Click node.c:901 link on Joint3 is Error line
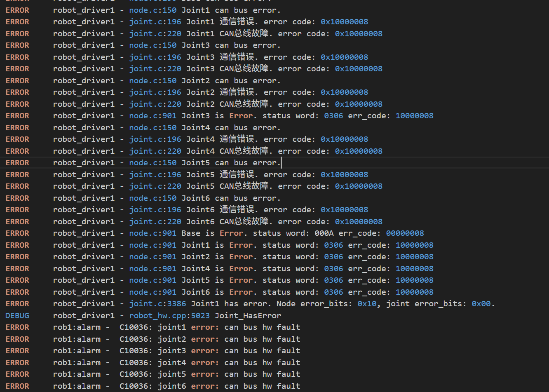 coord(152,116)
